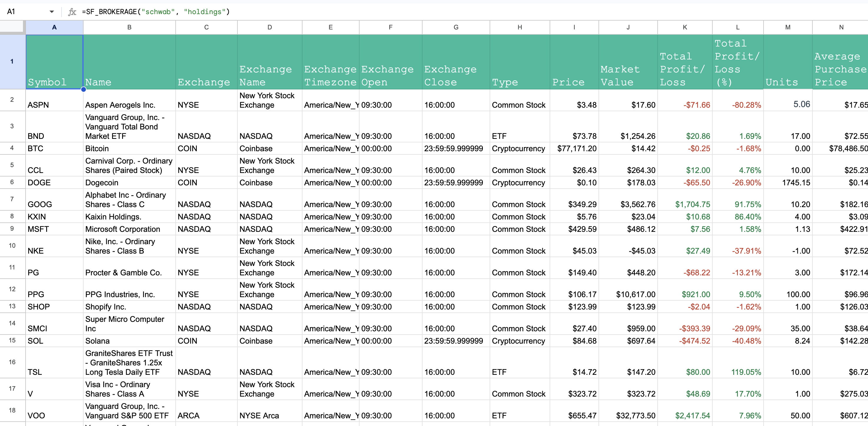This screenshot has height=426, width=868.
Task: Click GOOG profit $1,704.75 cell
Action: point(685,199)
